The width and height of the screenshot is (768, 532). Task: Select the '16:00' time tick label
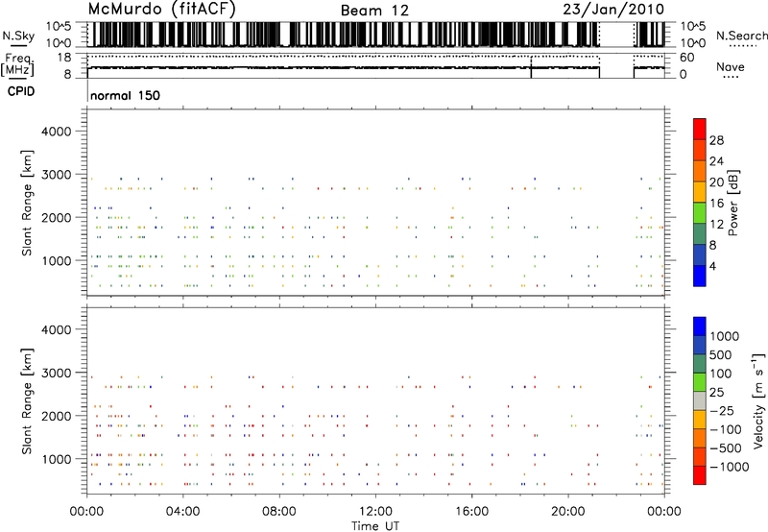click(x=471, y=512)
